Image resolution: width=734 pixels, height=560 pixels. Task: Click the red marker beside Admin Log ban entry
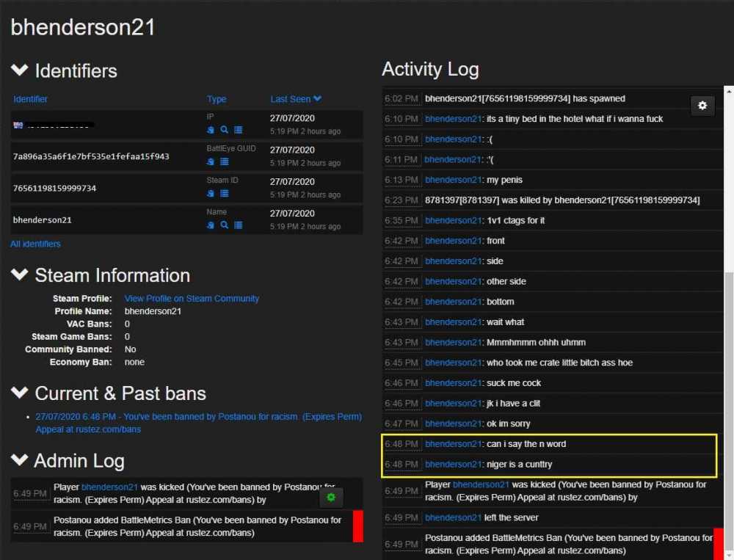pyautogui.click(x=358, y=526)
